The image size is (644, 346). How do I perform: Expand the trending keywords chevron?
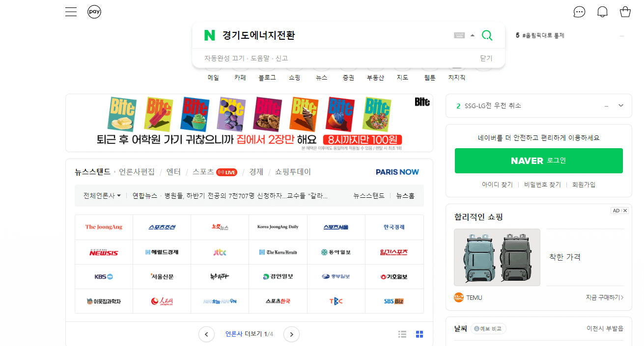(621, 106)
